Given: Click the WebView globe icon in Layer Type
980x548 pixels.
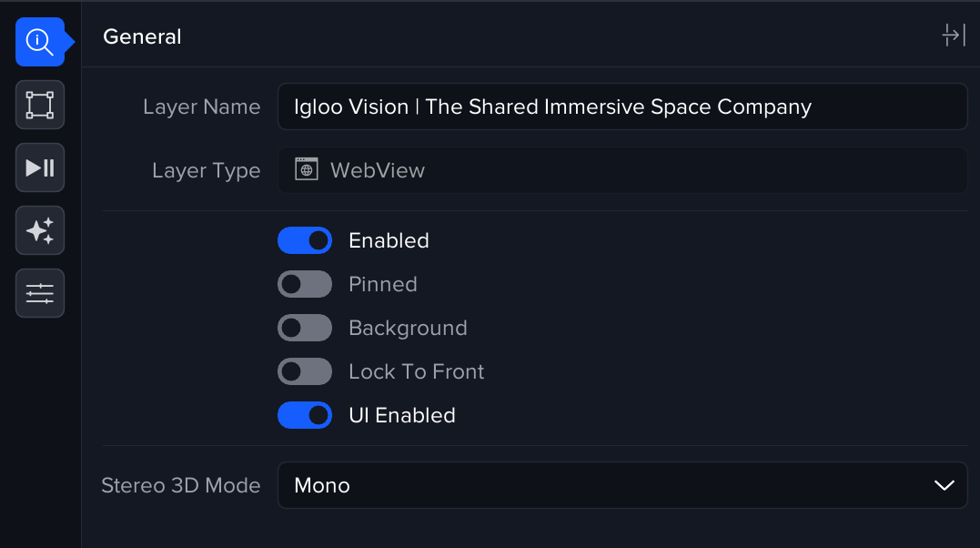Looking at the screenshot, I should 307,169.
